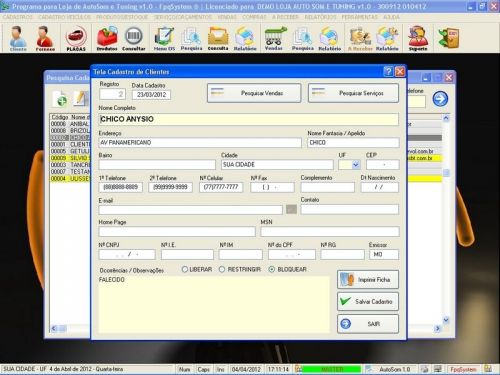Open the A Receber money icon
Image resolution: width=500 pixels, height=375 pixels.
360,38
